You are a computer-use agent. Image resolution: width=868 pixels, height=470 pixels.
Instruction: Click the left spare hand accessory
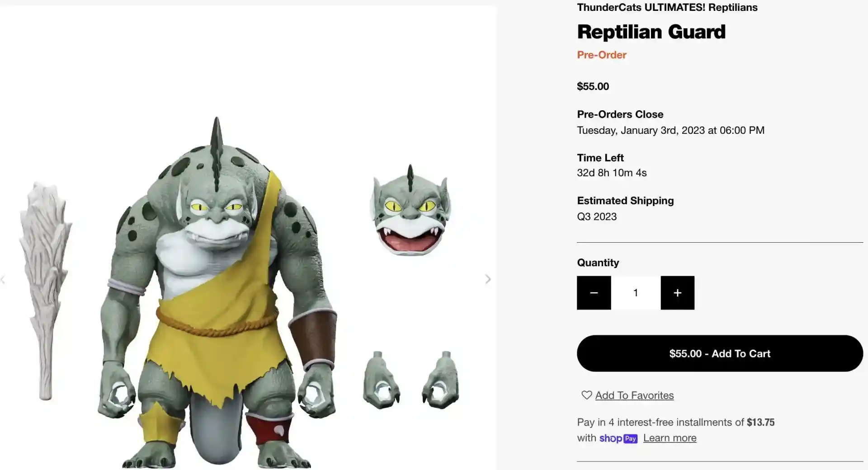[381, 381]
